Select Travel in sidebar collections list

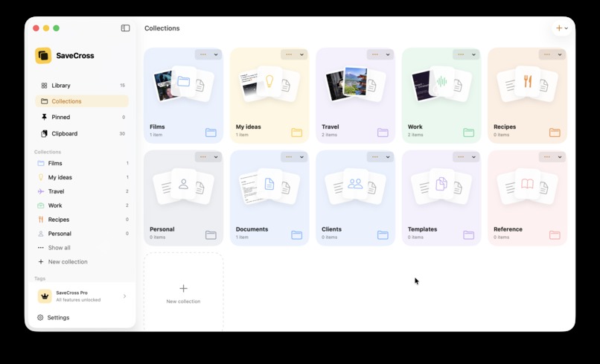pyautogui.click(x=82, y=191)
